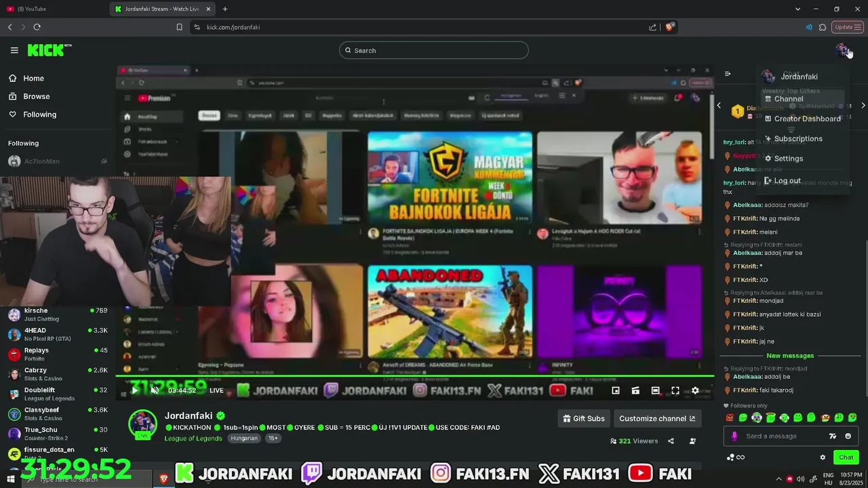Open Browse in the sidebar
This screenshot has height=488, width=868.
pyautogui.click(x=29, y=96)
